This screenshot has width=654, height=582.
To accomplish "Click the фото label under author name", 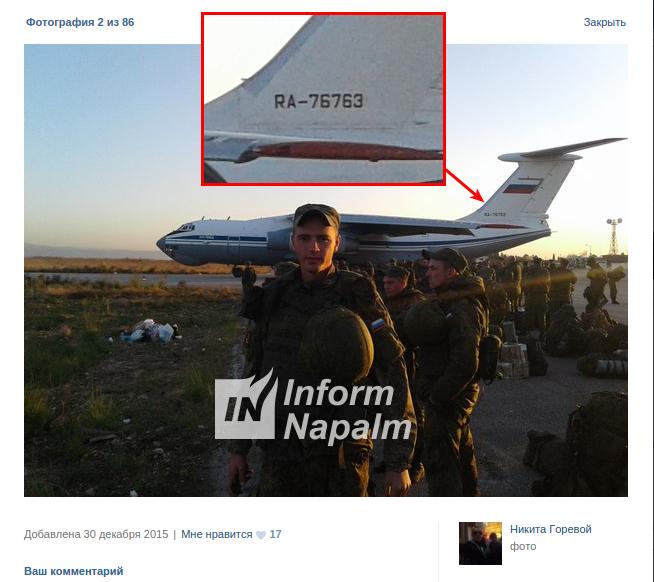I will (x=523, y=546).
